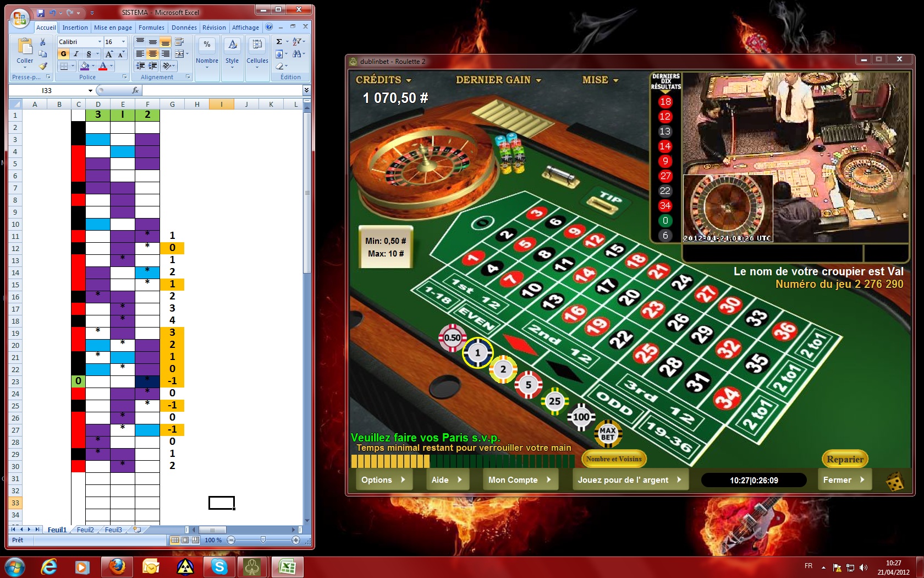Open the Formules ribbon tab

click(151, 28)
